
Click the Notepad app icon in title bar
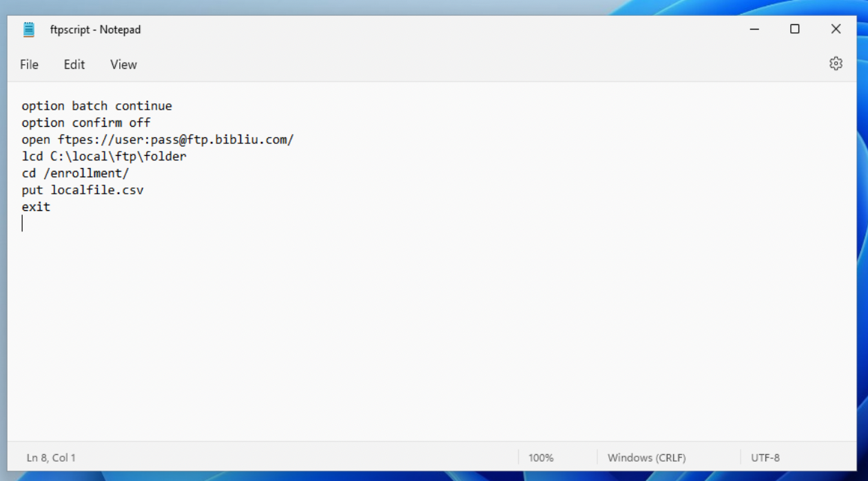(x=29, y=30)
